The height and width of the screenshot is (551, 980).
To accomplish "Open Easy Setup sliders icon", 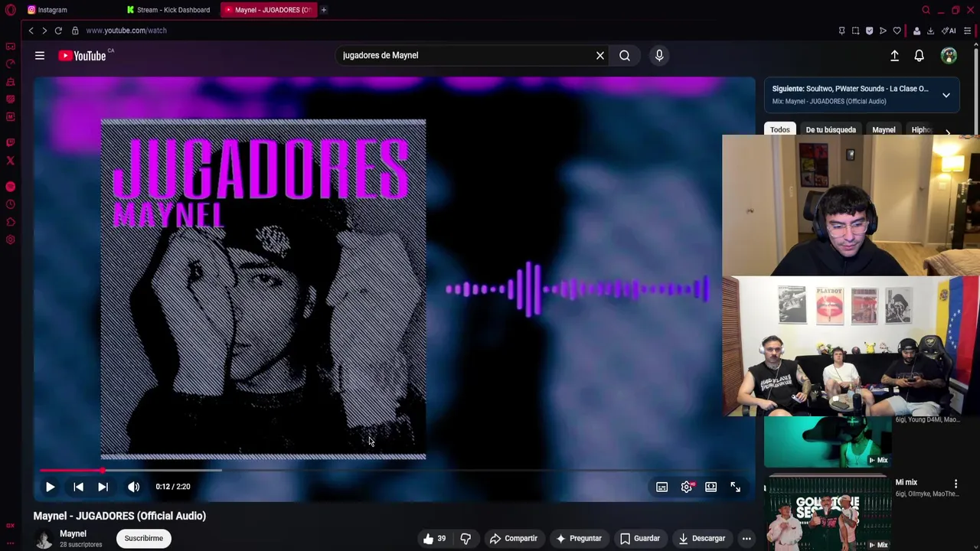I will (968, 31).
